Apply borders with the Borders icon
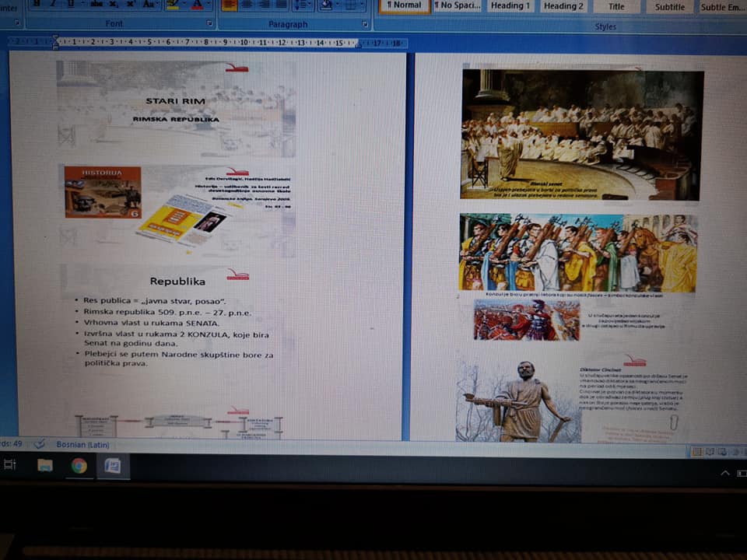This screenshot has width=747, height=560. tap(351, 5)
